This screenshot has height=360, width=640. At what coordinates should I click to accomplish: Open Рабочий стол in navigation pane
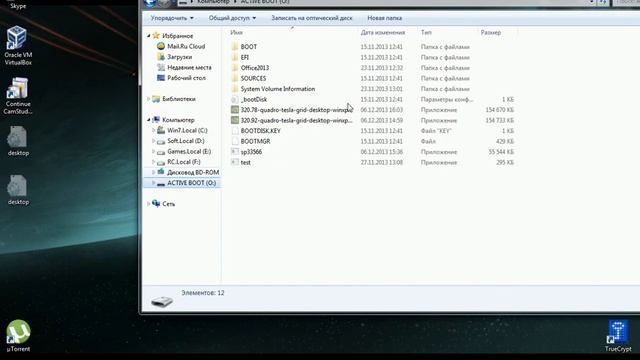click(187, 78)
